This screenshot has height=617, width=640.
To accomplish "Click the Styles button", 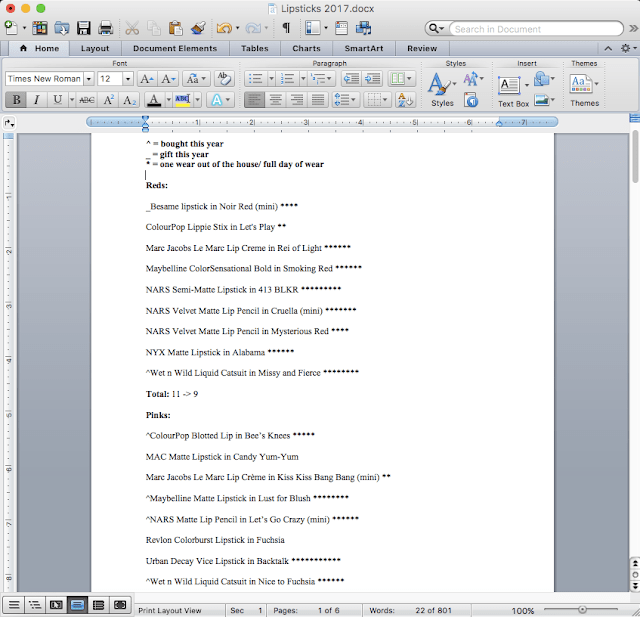I will (441, 88).
